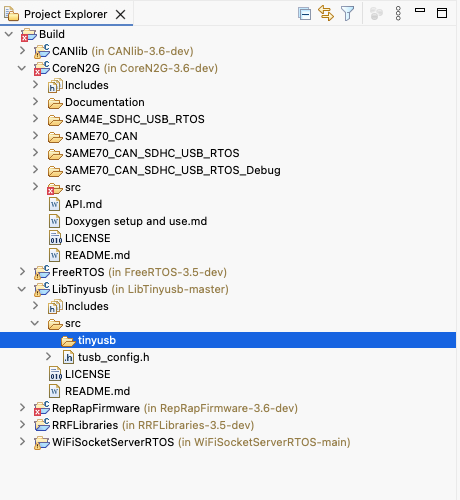Click the RRFLibraries project icon
This screenshot has height=500, width=460.
point(42,425)
